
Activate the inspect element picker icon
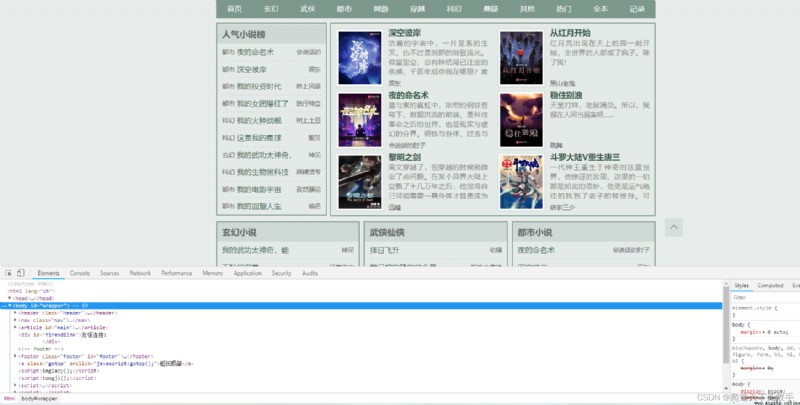[8, 273]
